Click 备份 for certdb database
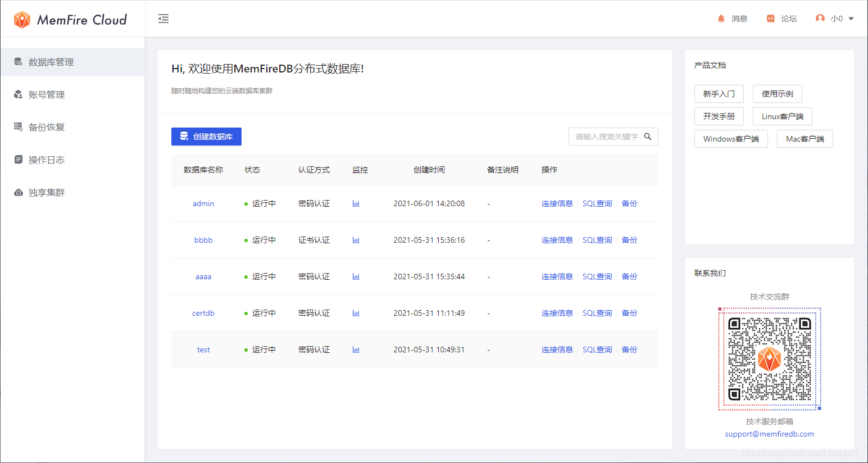 [629, 313]
